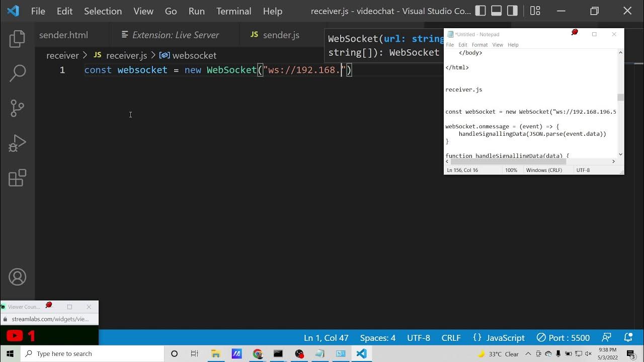Viewport: 644px width, 362px height.
Task: Open the Search view in activity bar
Action: coord(17,73)
